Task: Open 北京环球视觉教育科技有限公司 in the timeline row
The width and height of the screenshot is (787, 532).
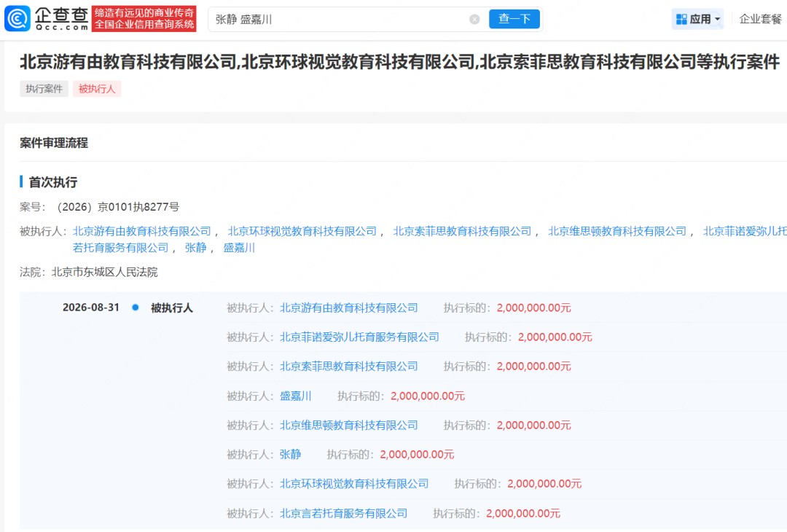Action: [x=354, y=484]
